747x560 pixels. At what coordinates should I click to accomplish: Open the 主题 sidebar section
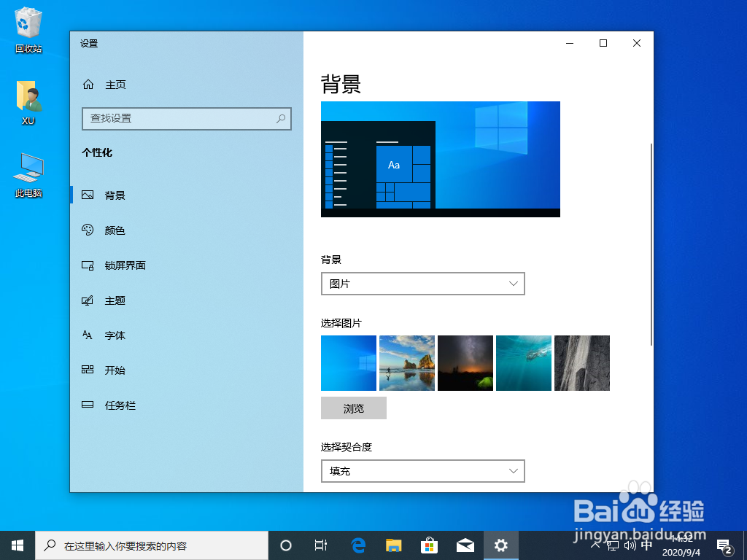click(186, 300)
